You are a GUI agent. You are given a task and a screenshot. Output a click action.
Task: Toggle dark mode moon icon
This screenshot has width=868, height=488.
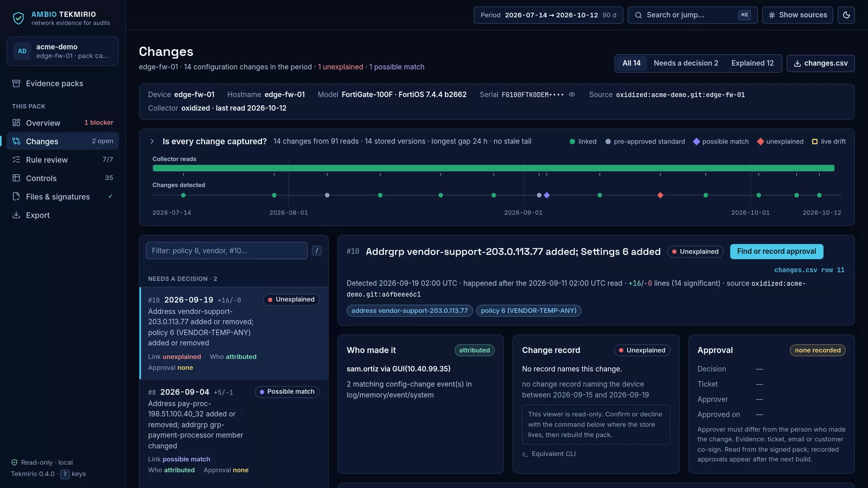tap(846, 15)
